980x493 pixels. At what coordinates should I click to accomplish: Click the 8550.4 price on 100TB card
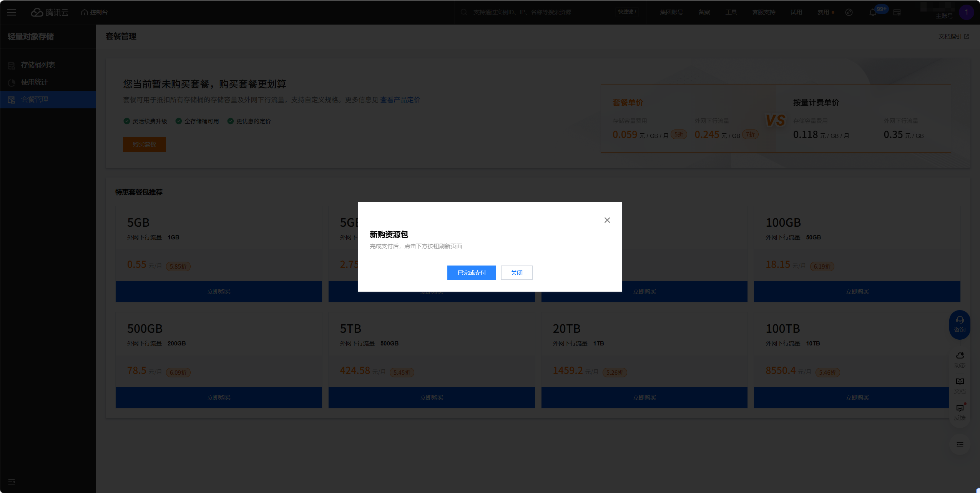click(781, 370)
